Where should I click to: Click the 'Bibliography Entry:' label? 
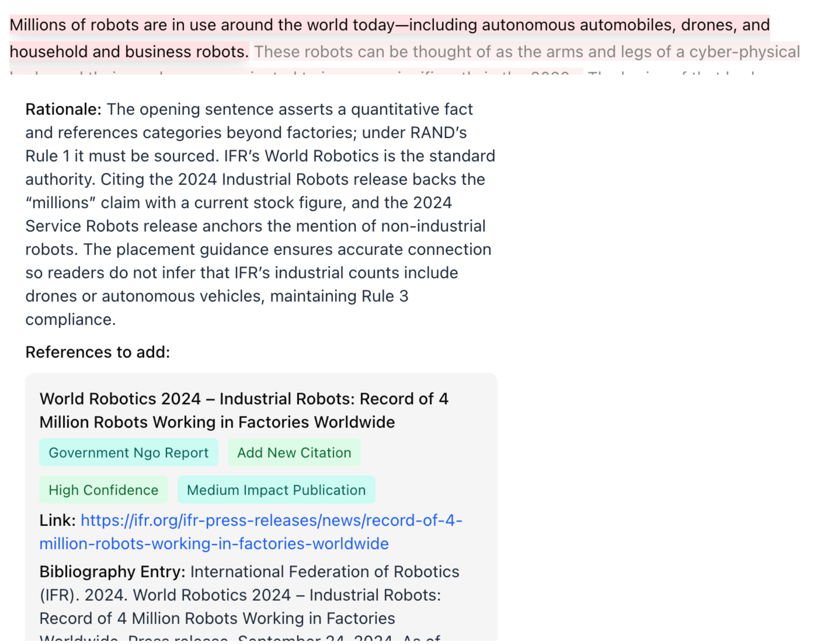coord(112,572)
